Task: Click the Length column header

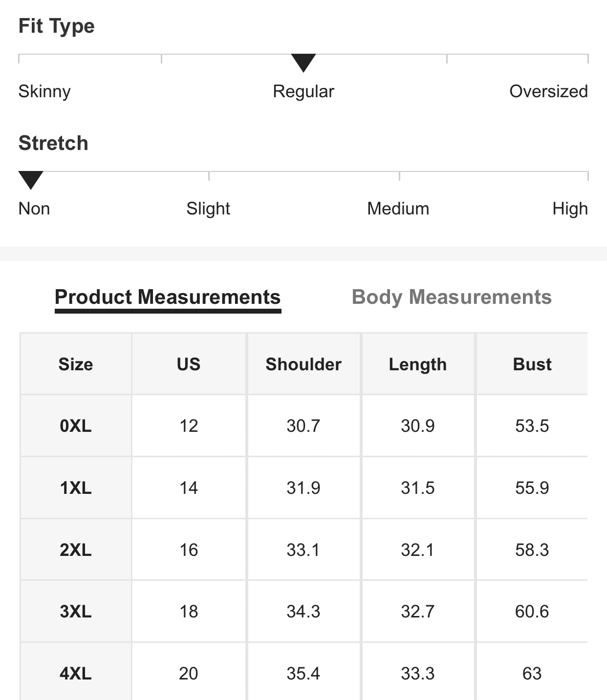Action: (x=418, y=364)
